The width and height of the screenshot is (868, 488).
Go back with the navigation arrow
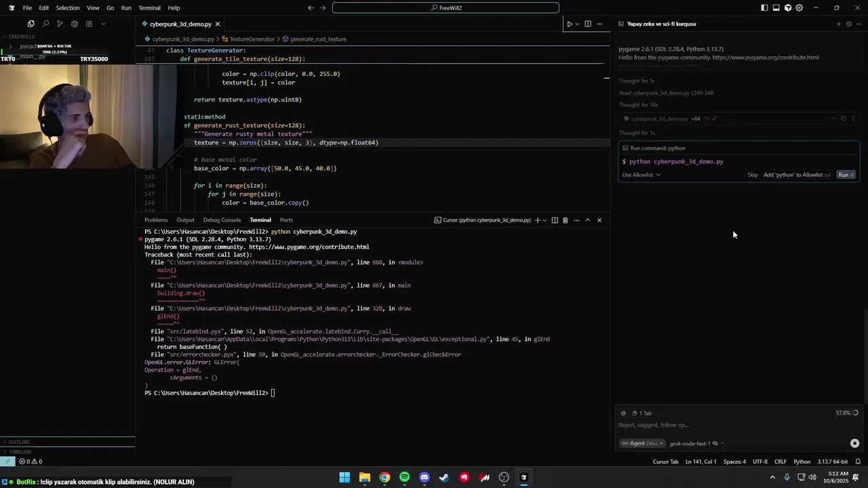(311, 8)
